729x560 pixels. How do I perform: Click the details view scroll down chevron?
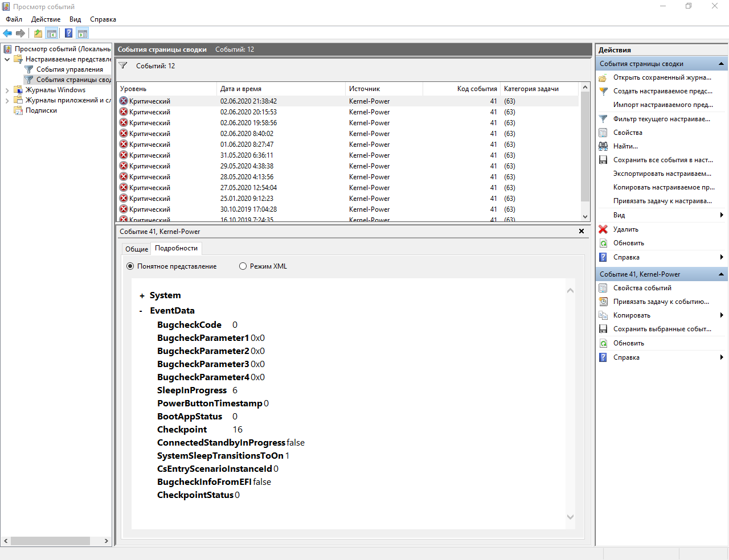coord(571,517)
